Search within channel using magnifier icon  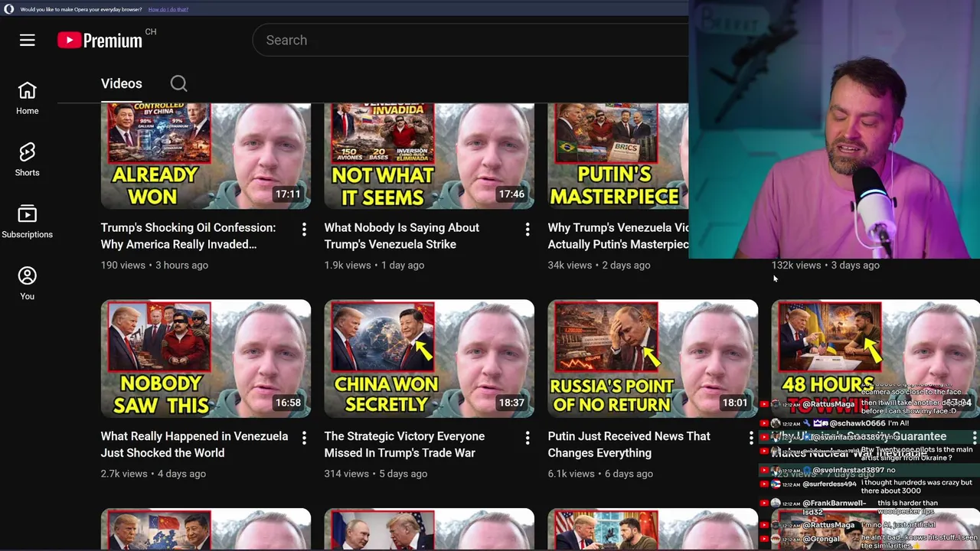click(178, 83)
